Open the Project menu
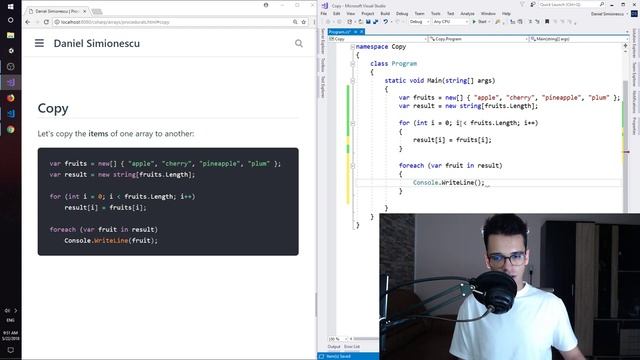This screenshot has width=640, height=360. [368, 14]
